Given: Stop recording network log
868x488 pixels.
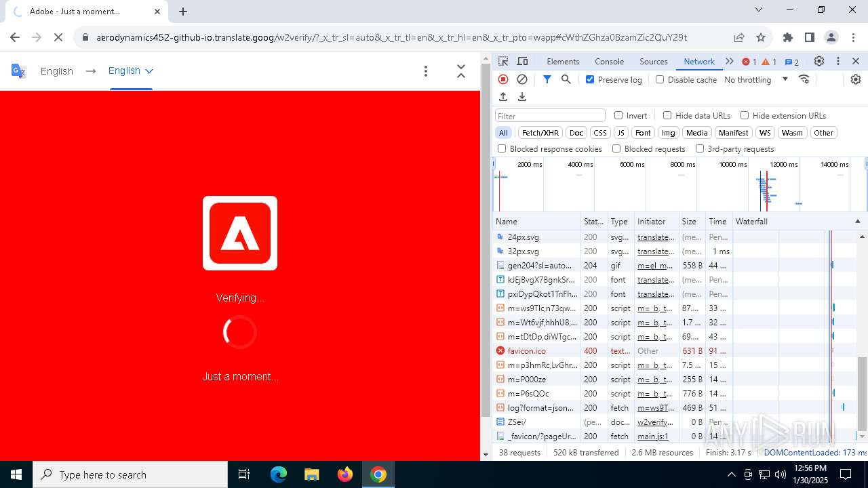Looking at the screenshot, I should pos(503,79).
